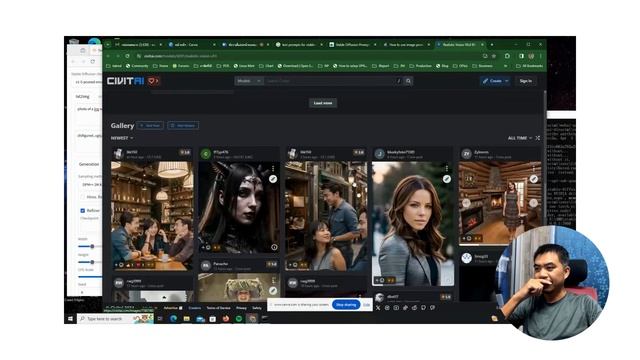Open Forums bookmark in bookmarks bar
The image size is (640, 360).
(x=181, y=66)
